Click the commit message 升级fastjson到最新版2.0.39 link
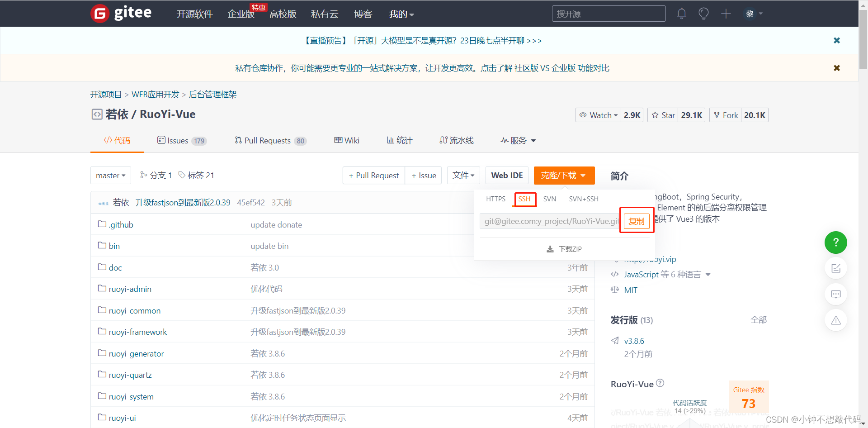Viewport: 868px width, 428px height. 183,202
